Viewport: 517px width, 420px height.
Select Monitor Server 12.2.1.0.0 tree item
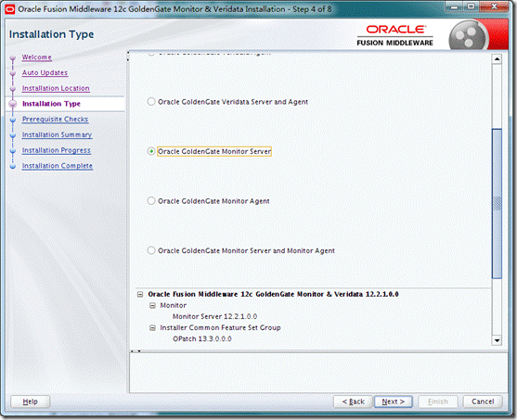tap(214, 316)
